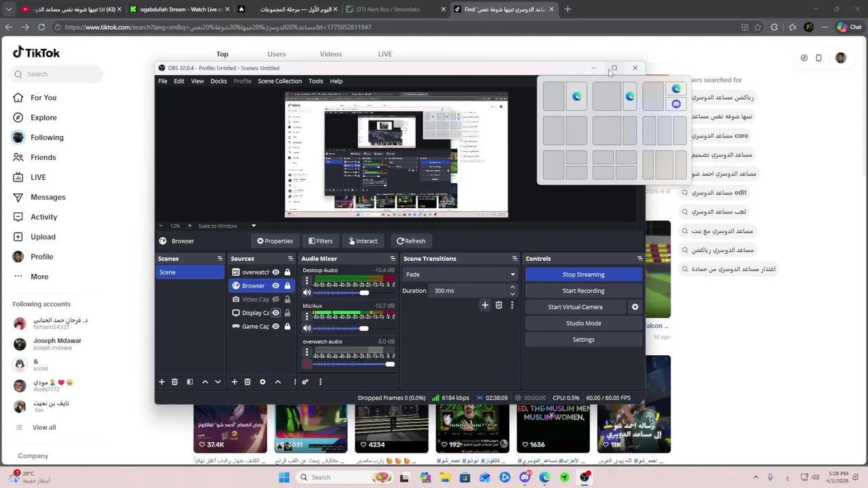Open OBS File menu
Viewport: 868px width, 488px height.
[163, 81]
